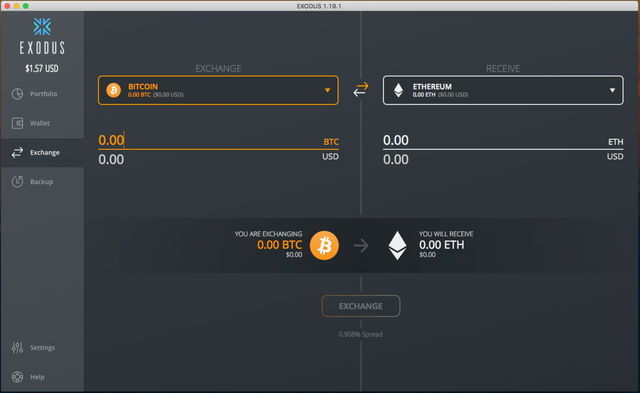Open the Portfolio section
Screen dimensions: 640x393
(x=42, y=93)
